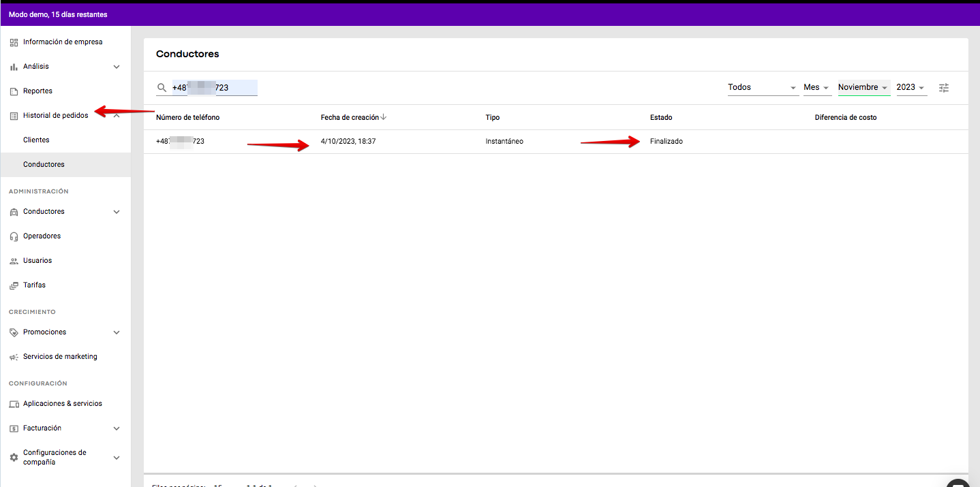
Task: Click the Conductores page heading
Action: point(187,54)
